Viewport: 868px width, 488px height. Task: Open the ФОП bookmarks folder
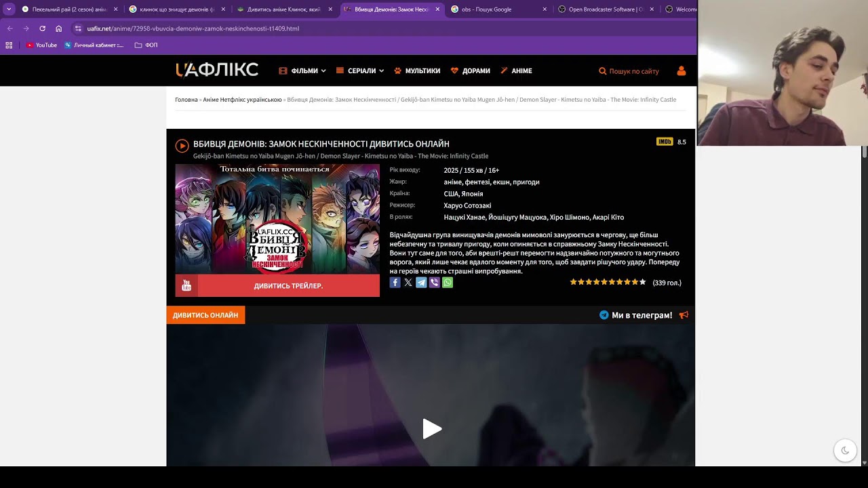click(146, 45)
